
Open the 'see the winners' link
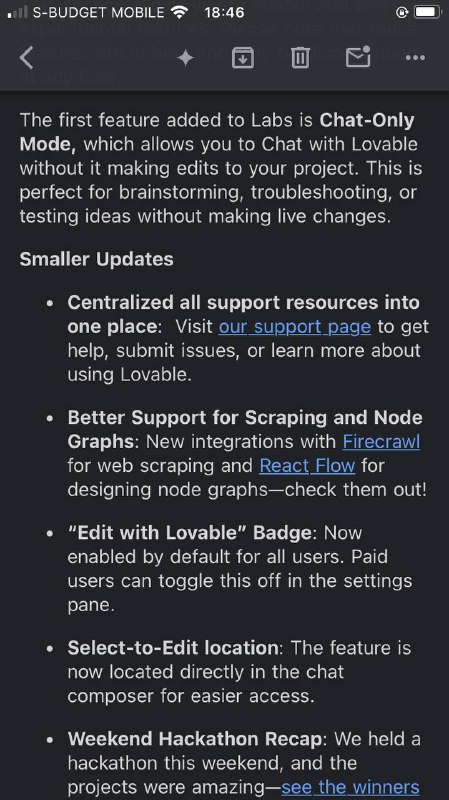point(350,787)
